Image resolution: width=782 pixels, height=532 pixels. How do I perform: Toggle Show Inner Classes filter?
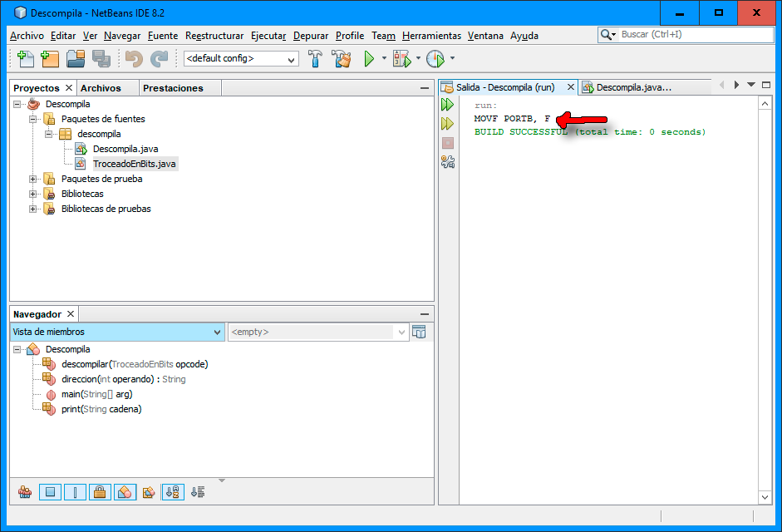(125, 493)
